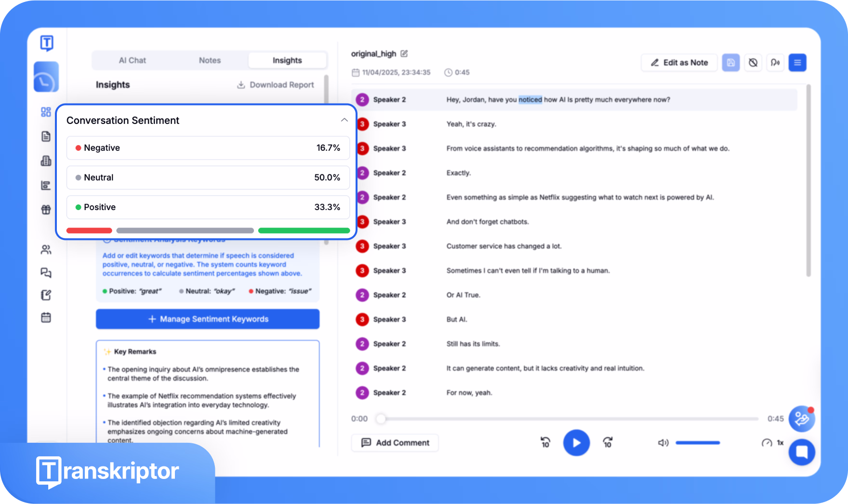The height and width of the screenshot is (504, 848).
Task: Open the notes edit icon in sidebar
Action: click(x=46, y=295)
